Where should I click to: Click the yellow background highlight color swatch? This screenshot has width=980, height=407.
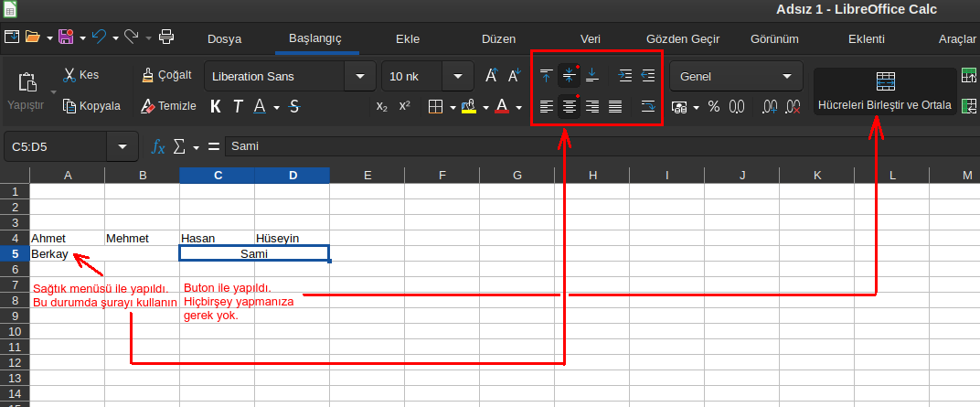[x=469, y=107]
